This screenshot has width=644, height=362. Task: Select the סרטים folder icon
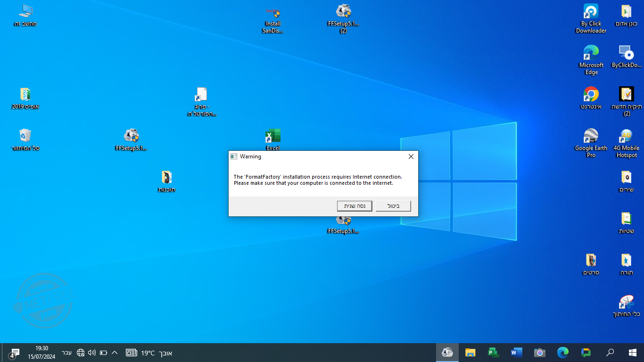[x=591, y=264]
